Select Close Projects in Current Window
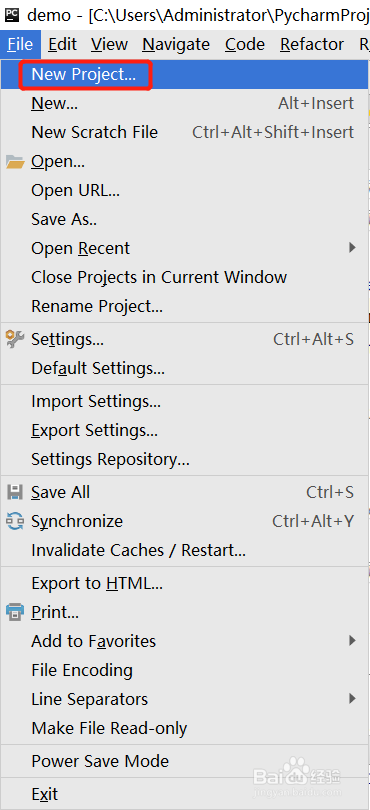370x810 pixels. click(x=184, y=277)
